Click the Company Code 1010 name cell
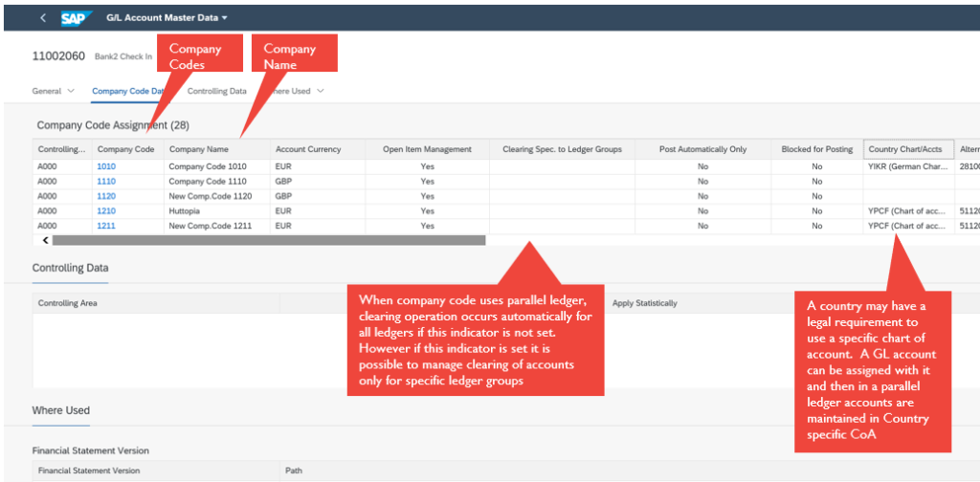980x482 pixels. [217, 166]
